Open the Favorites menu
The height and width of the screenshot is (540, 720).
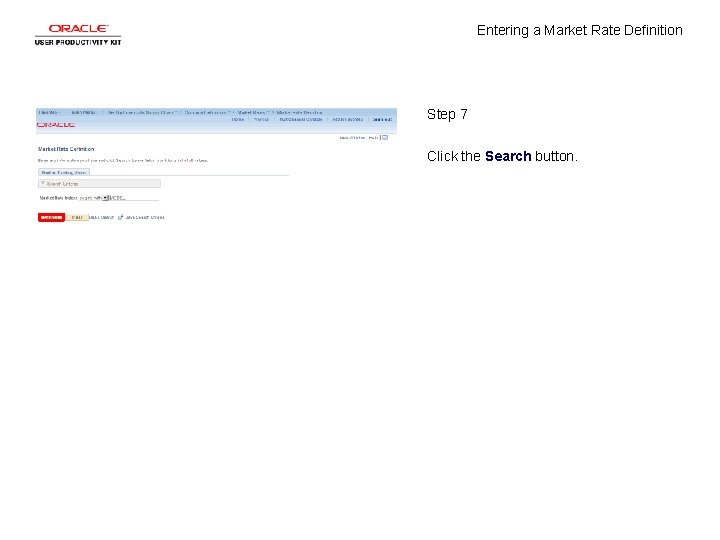tap(49, 112)
